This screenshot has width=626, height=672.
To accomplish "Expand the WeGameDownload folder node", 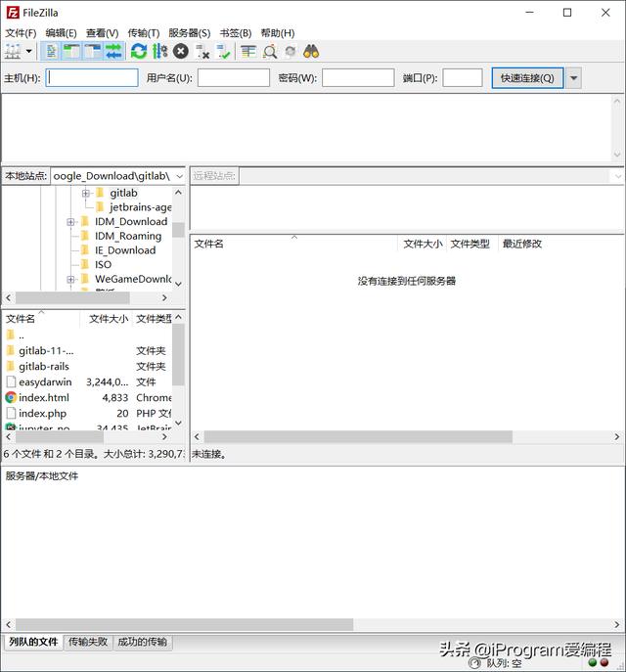I will tap(70, 280).
